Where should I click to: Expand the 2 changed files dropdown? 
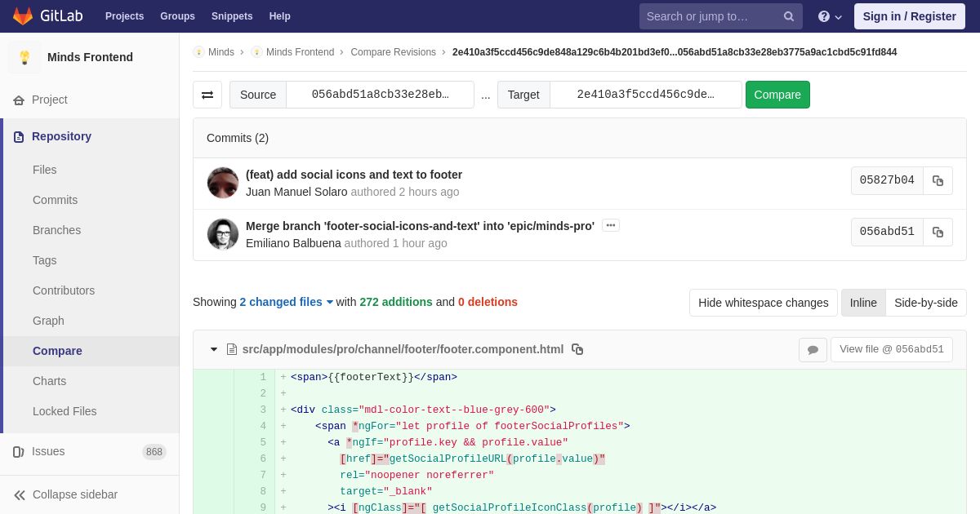(286, 302)
